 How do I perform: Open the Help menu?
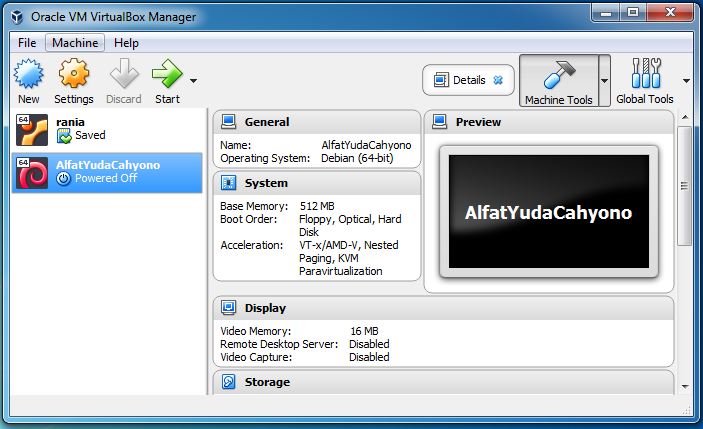pyautogui.click(x=126, y=43)
